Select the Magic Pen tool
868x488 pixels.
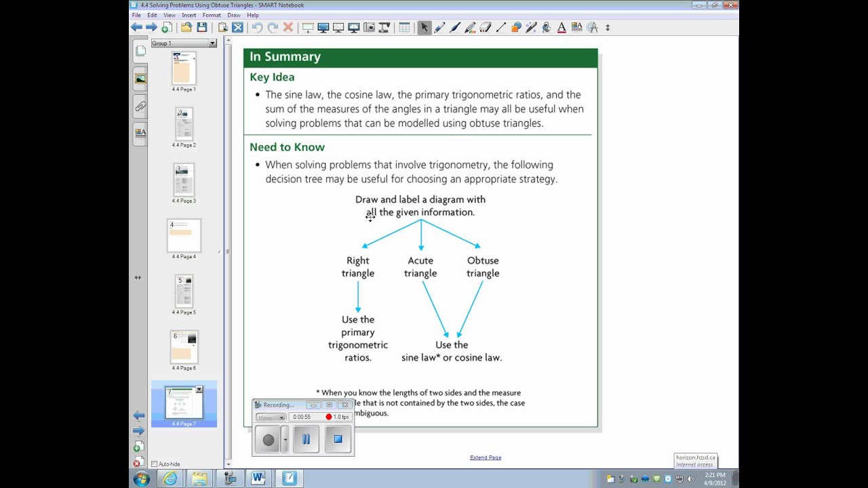coord(531,27)
